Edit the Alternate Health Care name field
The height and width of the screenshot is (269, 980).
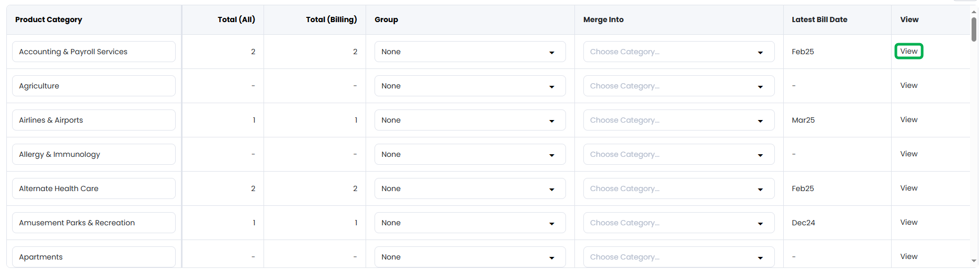[x=94, y=188]
